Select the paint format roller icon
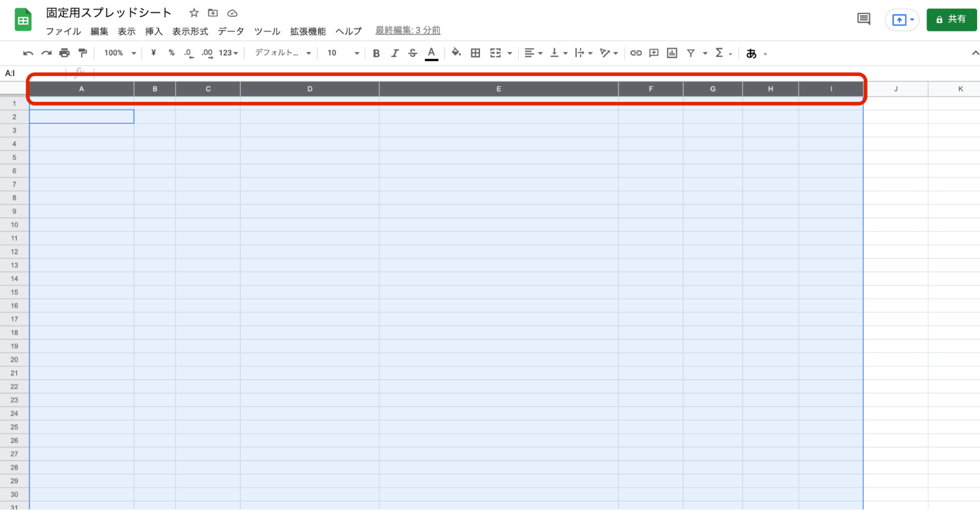980x510 pixels. (82, 53)
